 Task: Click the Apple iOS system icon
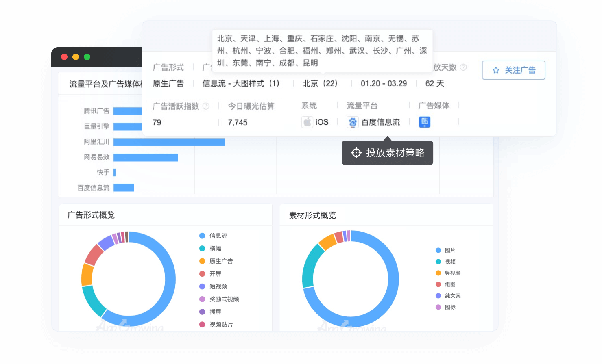point(307,122)
